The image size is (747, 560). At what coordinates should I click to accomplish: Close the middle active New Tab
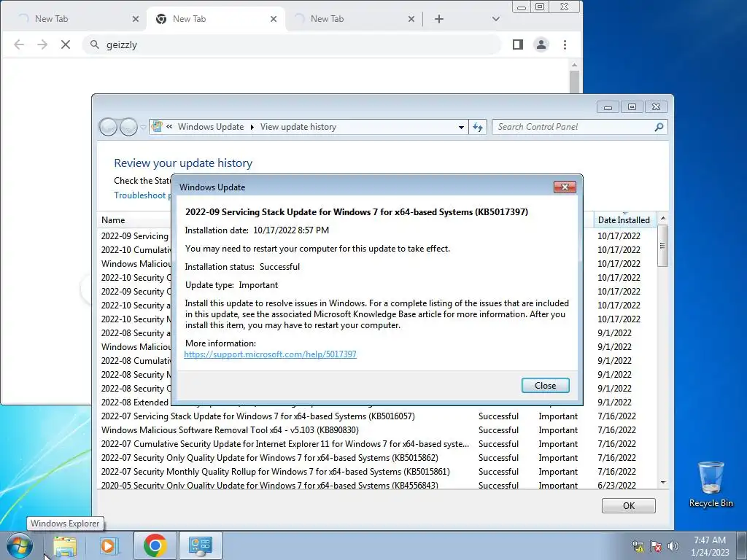[x=274, y=19]
